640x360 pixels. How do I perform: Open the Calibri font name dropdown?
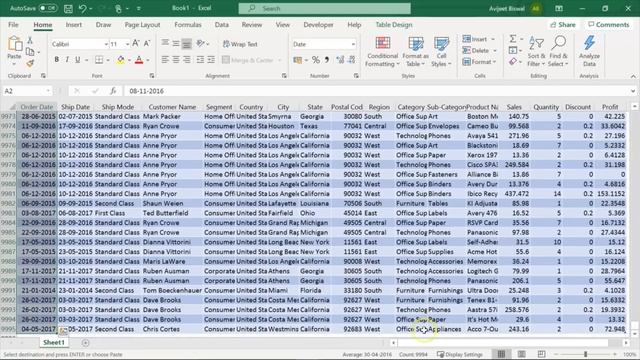(106, 44)
